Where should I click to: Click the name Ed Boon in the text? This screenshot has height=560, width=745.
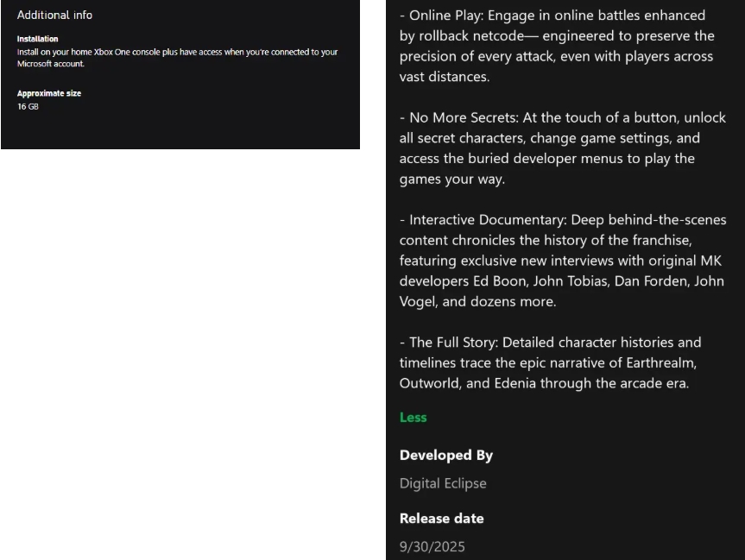(x=499, y=280)
